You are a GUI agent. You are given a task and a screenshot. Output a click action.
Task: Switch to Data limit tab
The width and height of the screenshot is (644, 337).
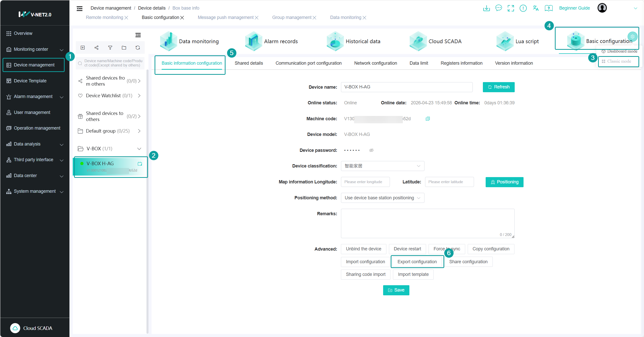coord(419,63)
